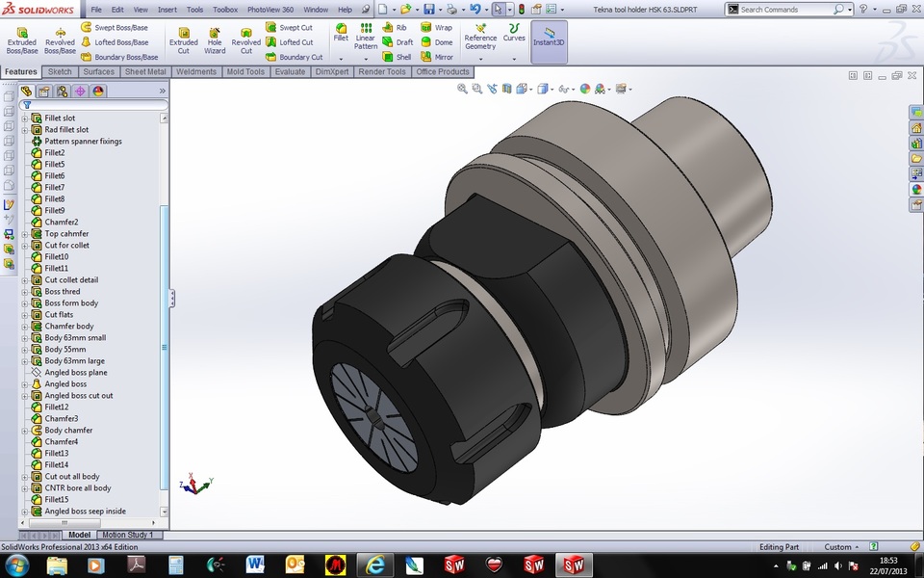Toggle the Section View in heads-up toolbar
Image resolution: width=924 pixels, height=578 pixels.
click(x=506, y=88)
